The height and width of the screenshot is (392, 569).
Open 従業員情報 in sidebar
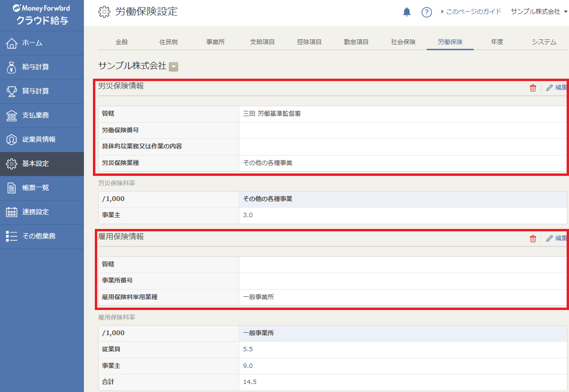point(42,139)
